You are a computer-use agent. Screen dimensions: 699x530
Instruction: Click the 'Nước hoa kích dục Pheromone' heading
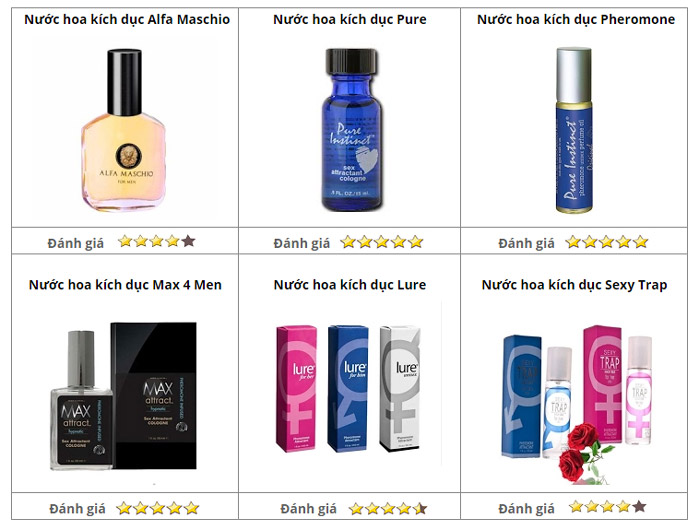576,20
